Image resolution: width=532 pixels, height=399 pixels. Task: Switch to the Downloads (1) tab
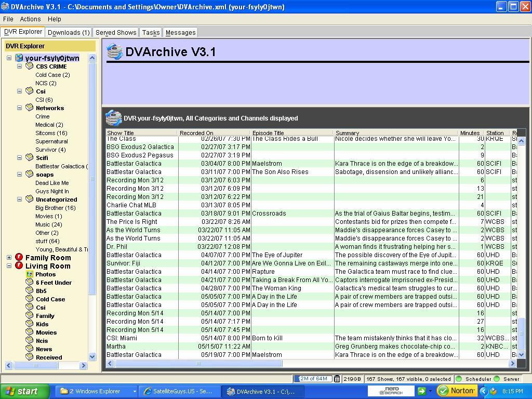[69, 32]
